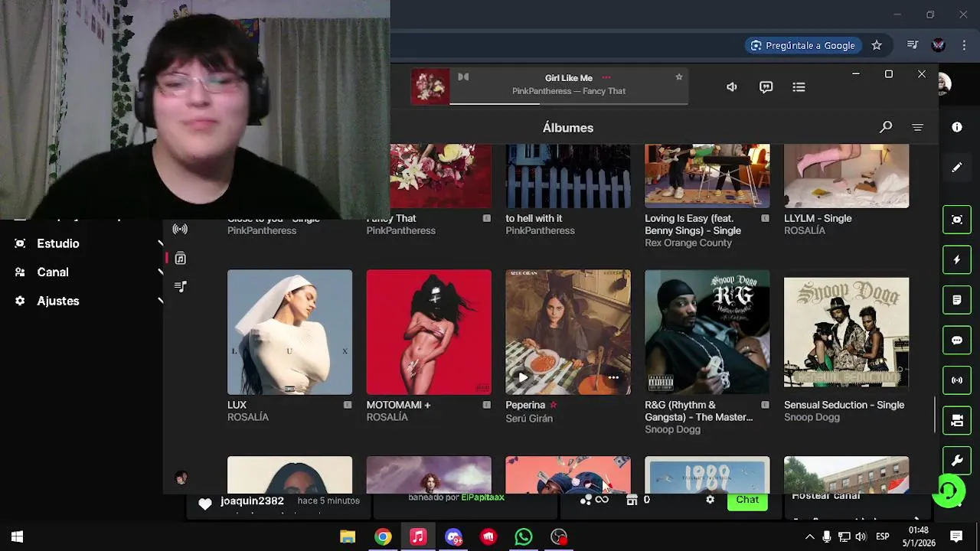Screen dimensions: 980x551
Task: Open Chrome media controls icon
Action: coord(912,45)
